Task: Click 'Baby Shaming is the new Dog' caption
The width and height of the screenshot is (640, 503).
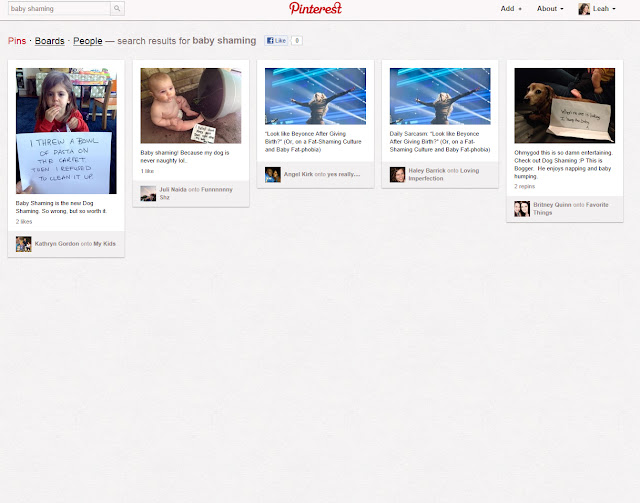Action: click(61, 207)
